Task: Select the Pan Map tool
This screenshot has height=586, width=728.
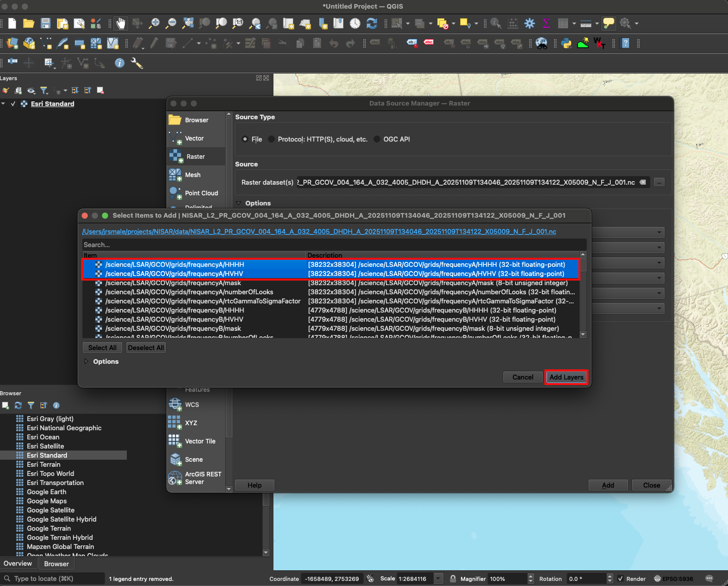Action: click(x=120, y=23)
